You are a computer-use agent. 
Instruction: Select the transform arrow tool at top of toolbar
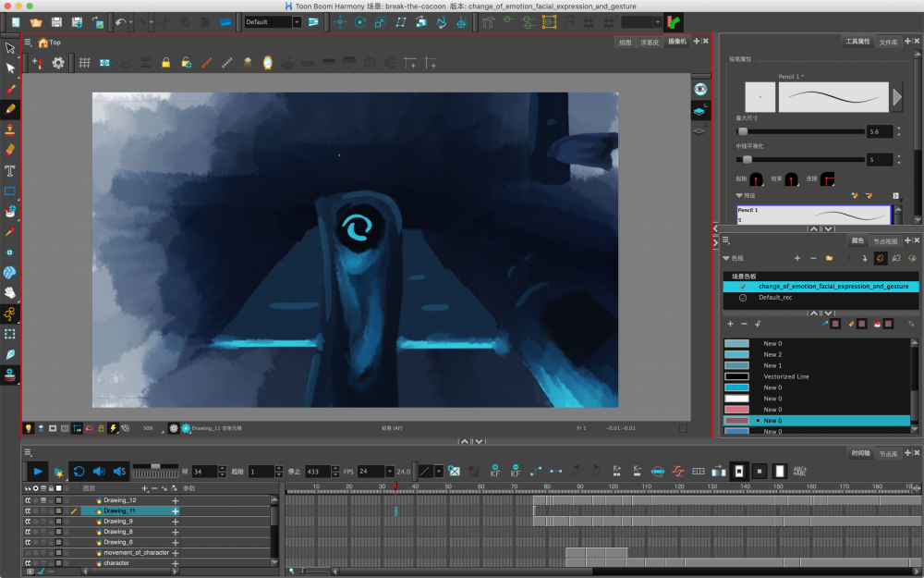pyautogui.click(x=10, y=48)
